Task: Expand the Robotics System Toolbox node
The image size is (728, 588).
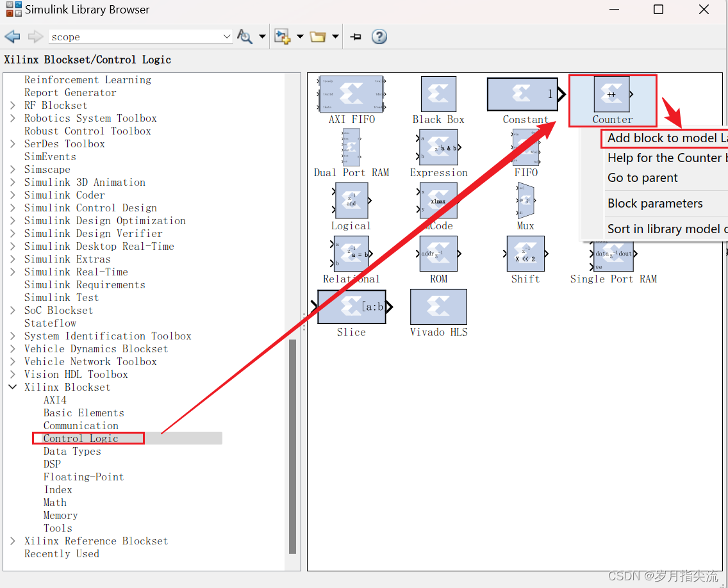Action: click(13, 118)
